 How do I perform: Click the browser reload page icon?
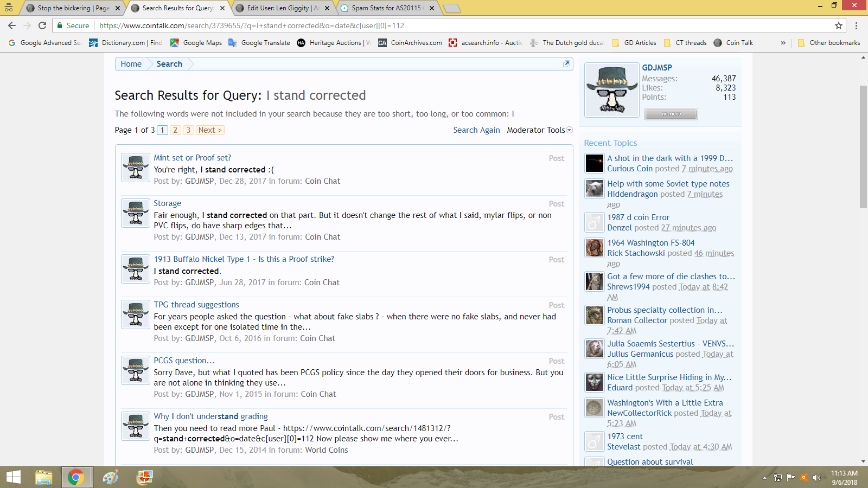point(42,25)
